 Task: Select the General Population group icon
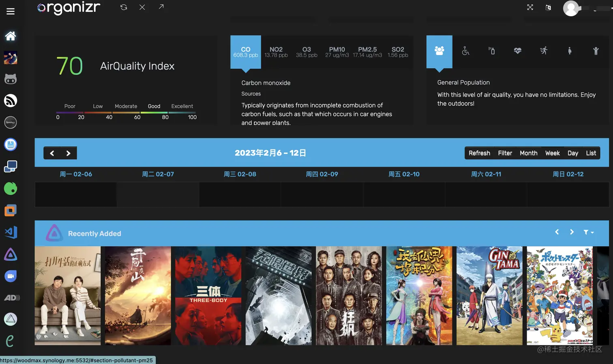coord(439,51)
